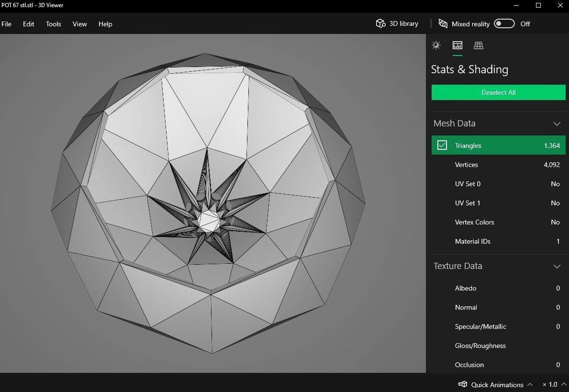The image size is (569, 392).
Task: Select the Gloss/Roughness texture row
Action: click(498, 346)
